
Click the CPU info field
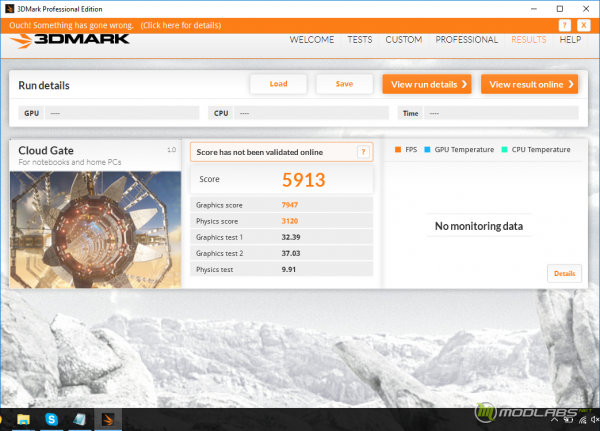(x=311, y=113)
